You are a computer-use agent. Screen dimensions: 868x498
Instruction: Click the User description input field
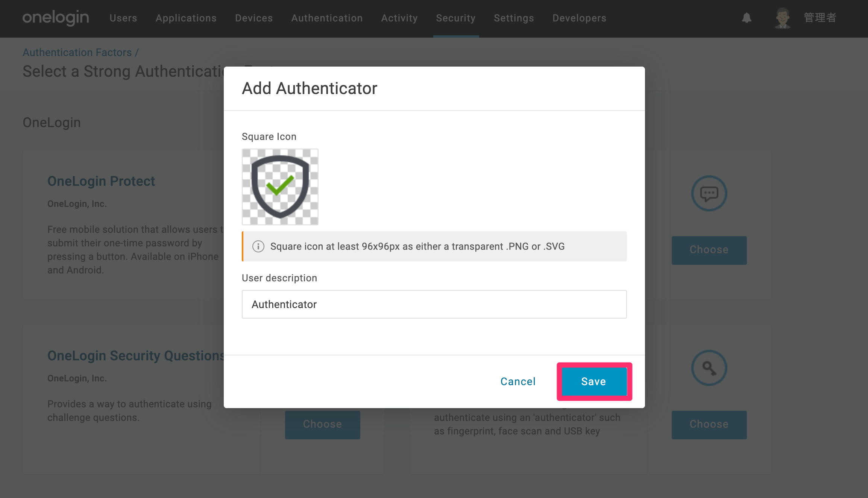tap(434, 304)
